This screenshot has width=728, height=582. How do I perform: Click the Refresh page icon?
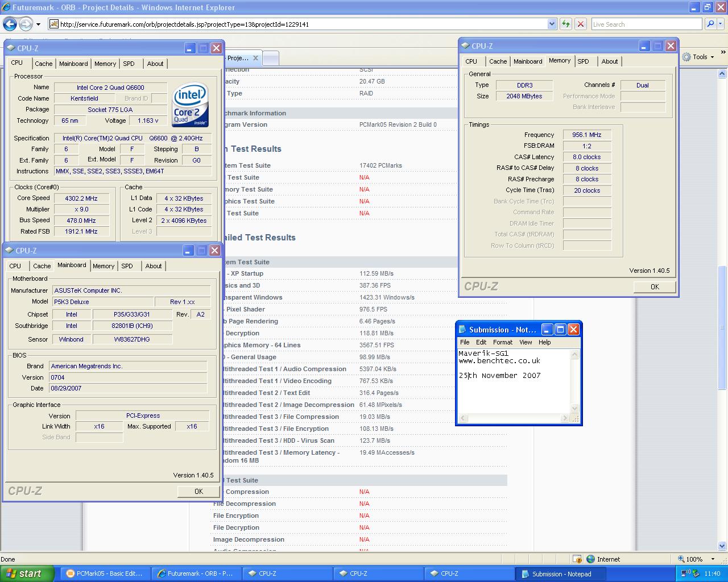(x=566, y=24)
